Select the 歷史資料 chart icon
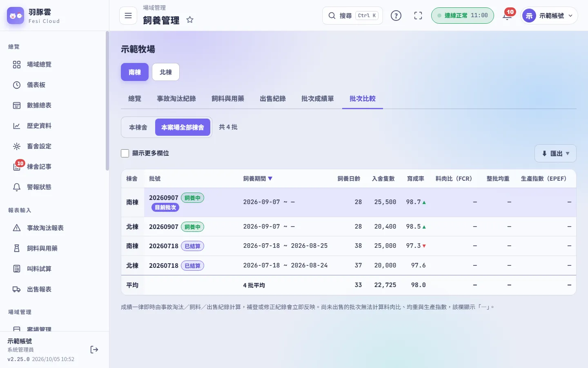Screen dimensions: 588x368 17,126
